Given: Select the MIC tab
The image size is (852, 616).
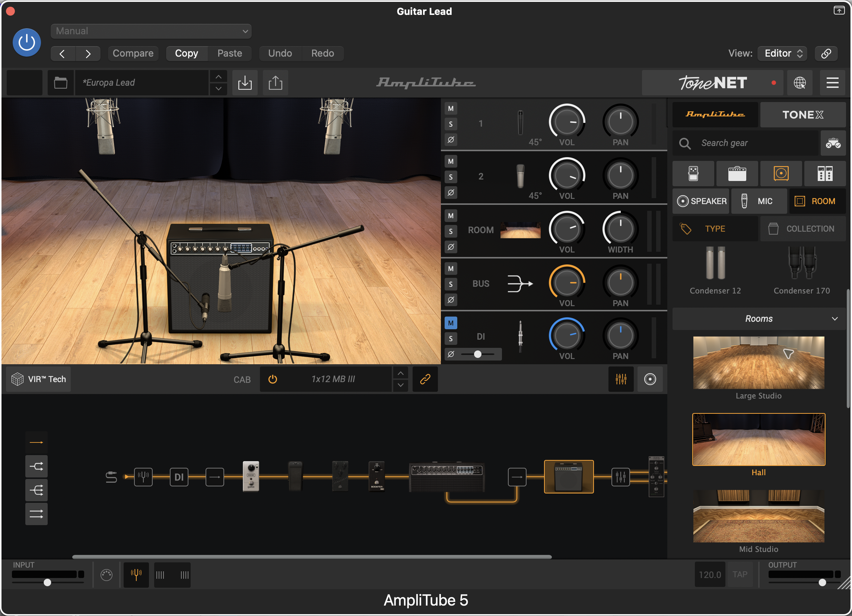Looking at the screenshot, I should coord(759,201).
